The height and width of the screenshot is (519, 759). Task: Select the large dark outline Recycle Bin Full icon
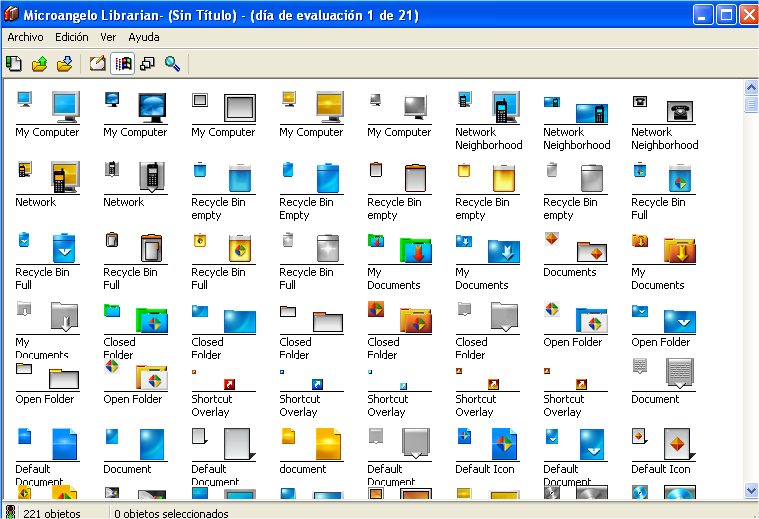coord(152,248)
